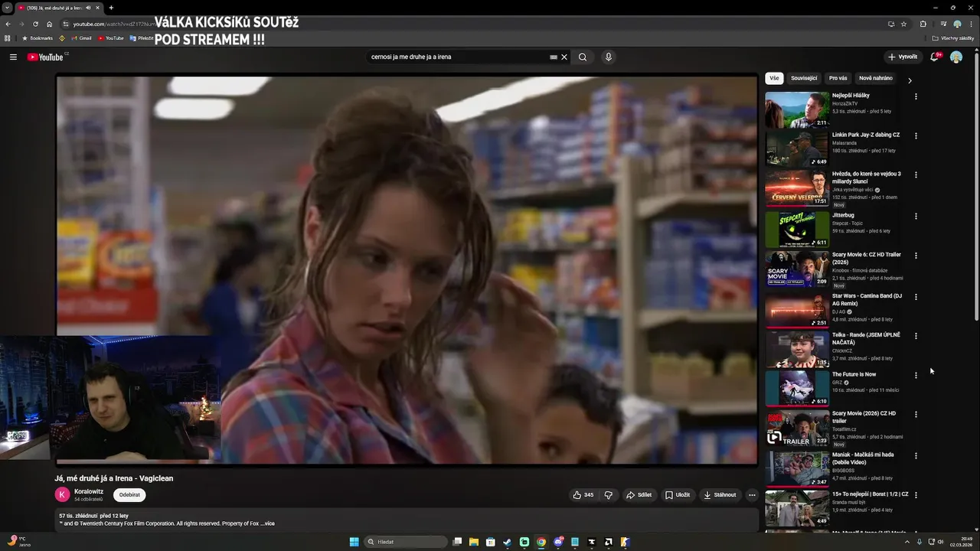Open the Bookmarks folder in bookmarks bar

[37, 38]
